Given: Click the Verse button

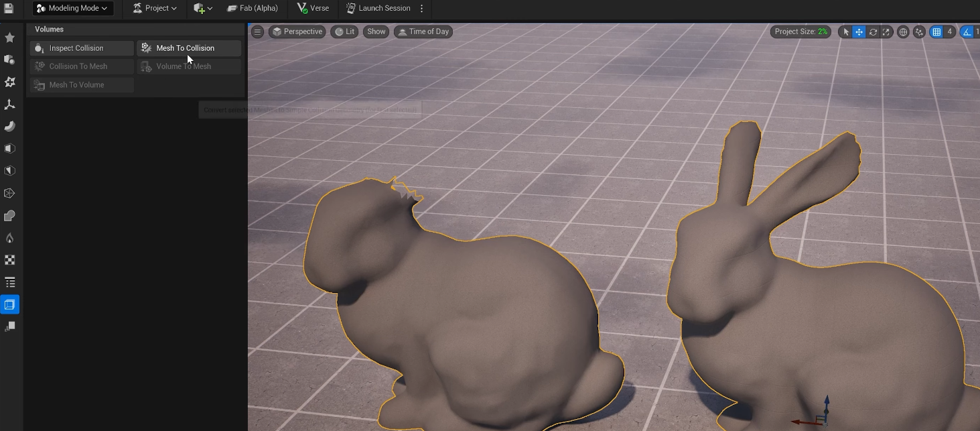Looking at the screenshot, I should tap(313, 9).
